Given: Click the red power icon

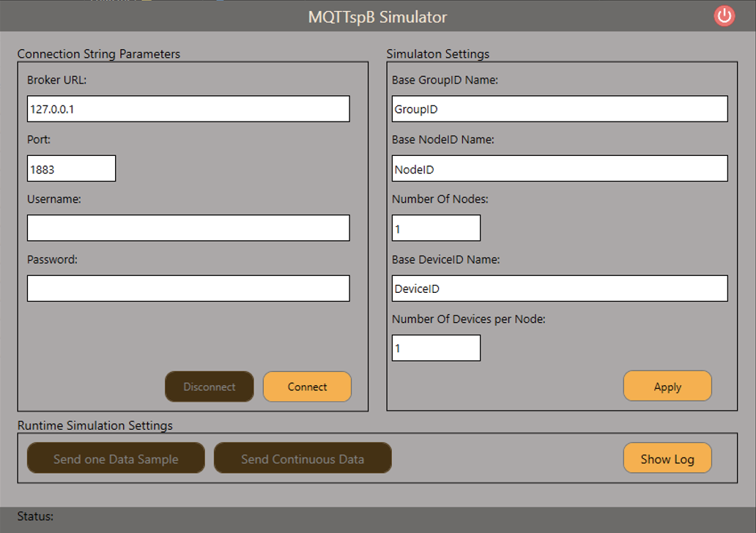Looking at the screenshot, I should pyautogui.click(x=724, y=16).
